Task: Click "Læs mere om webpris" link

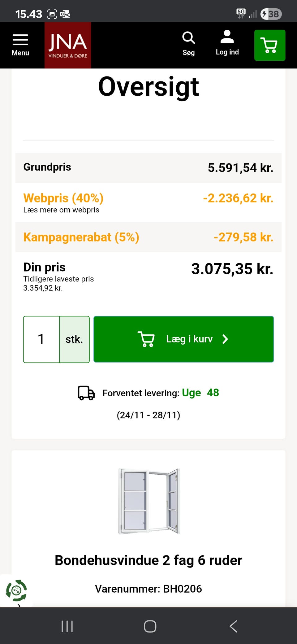Action: pyautogui.click(x=61, y=210)
